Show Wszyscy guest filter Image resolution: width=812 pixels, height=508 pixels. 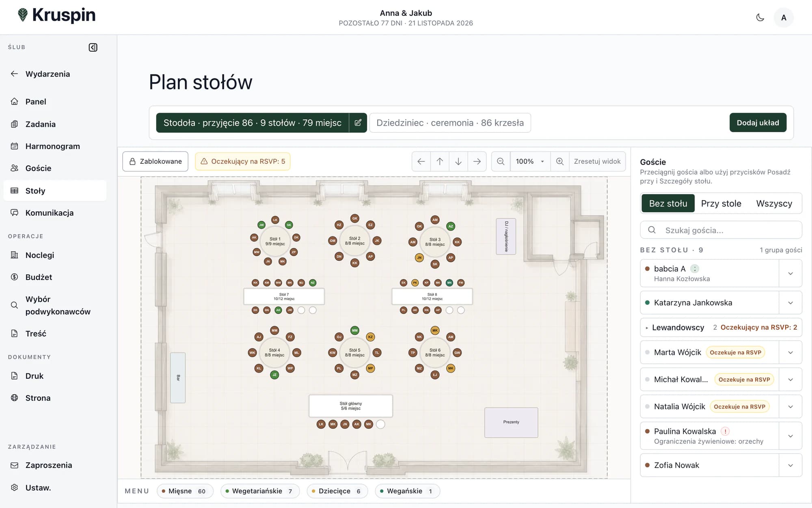(774, 203)
